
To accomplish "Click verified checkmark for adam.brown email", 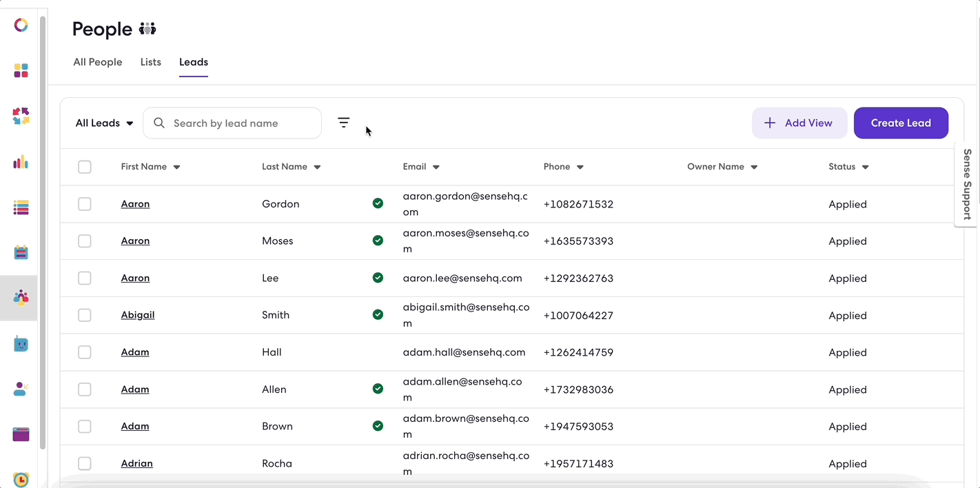I will pos(378,426).
